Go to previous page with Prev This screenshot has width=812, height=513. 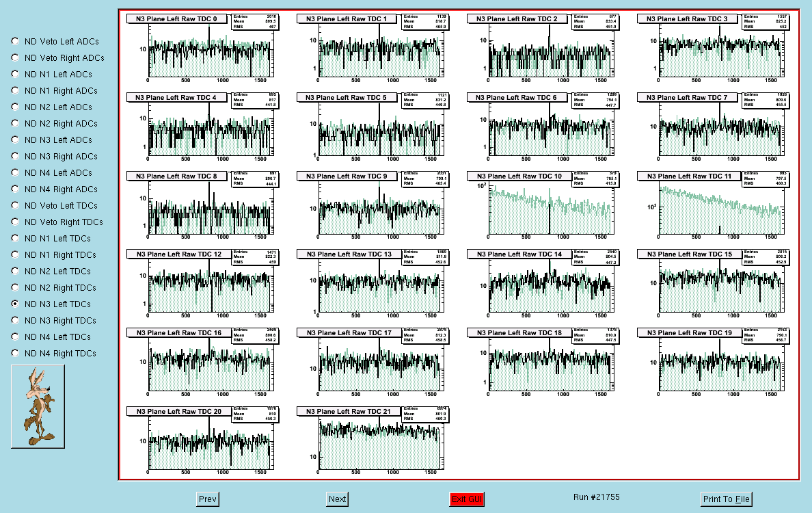pyautogui.click(x=208, y=499)
